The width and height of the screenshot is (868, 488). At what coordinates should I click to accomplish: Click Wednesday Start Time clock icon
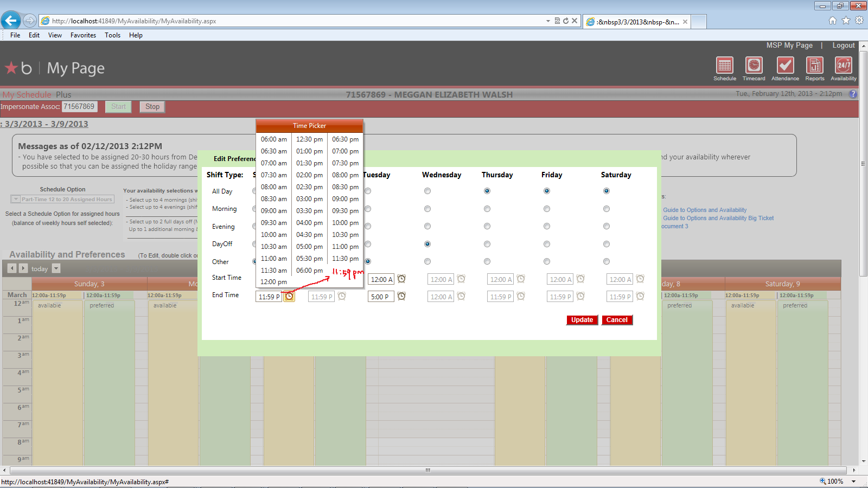pyautogui.click(x=461, y=279)
